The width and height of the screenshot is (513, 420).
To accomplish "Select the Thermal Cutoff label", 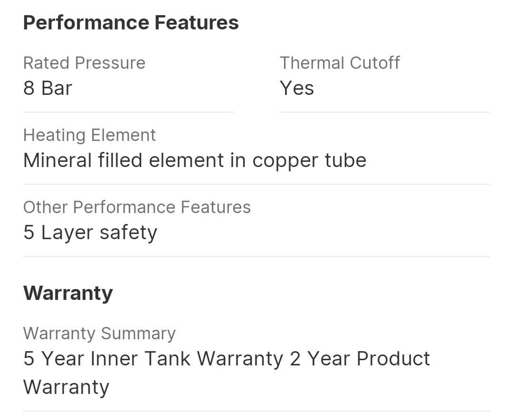I will (x=340, y=63).
